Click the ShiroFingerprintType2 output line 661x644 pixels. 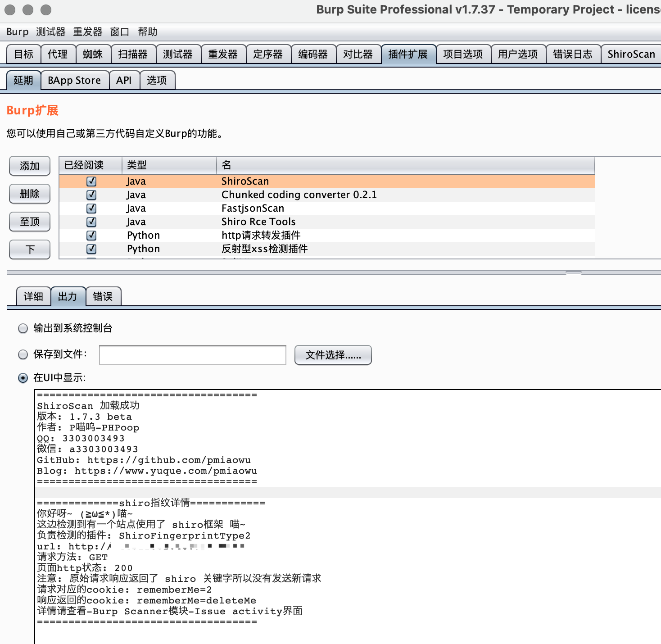point(144,536)
